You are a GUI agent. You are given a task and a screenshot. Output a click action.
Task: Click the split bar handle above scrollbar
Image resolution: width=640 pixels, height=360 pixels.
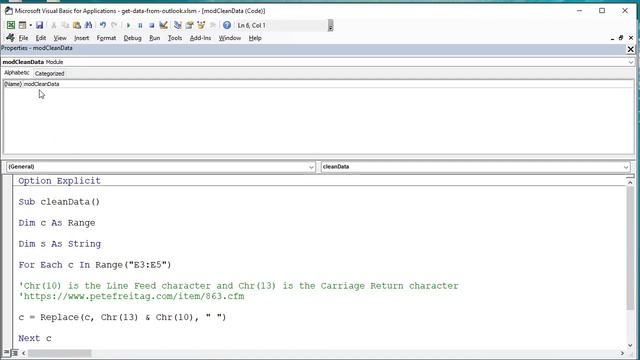pyautogui.click(x=630, y=176)
